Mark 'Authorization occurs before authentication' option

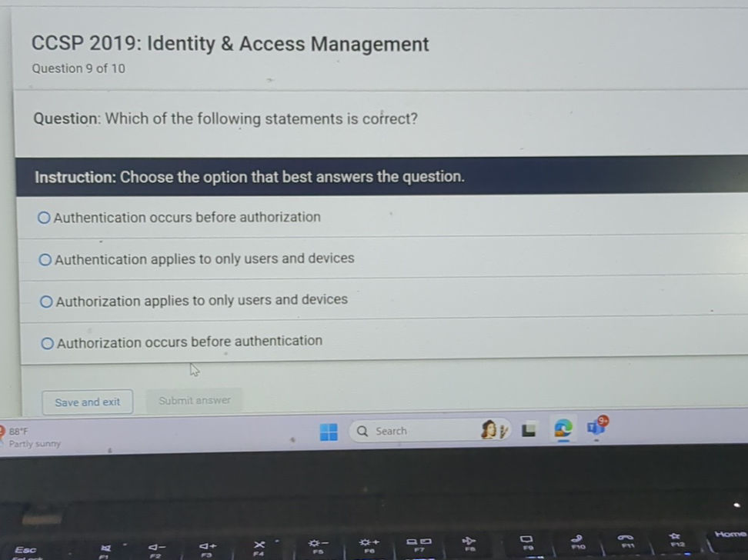pos(47,343)
